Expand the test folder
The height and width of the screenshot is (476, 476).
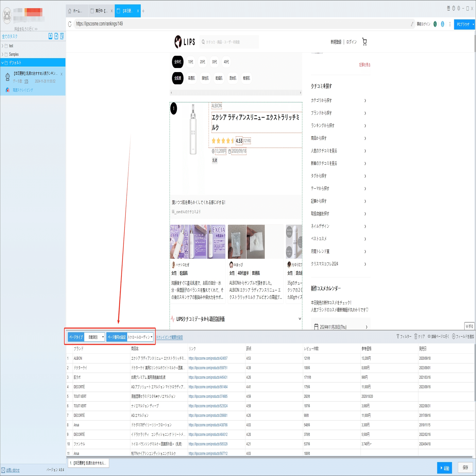coord(3,46)
